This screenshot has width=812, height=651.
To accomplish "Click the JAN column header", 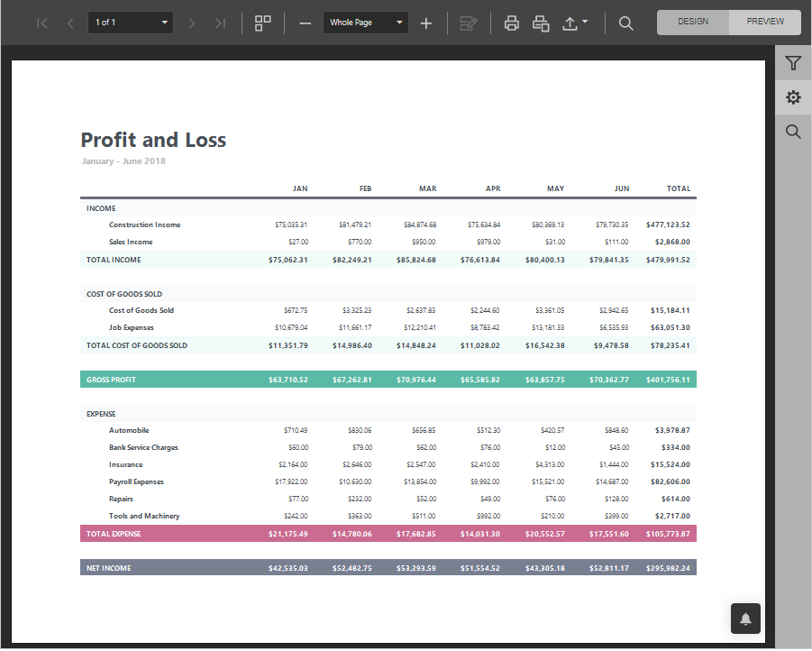I will pos(300,188).
